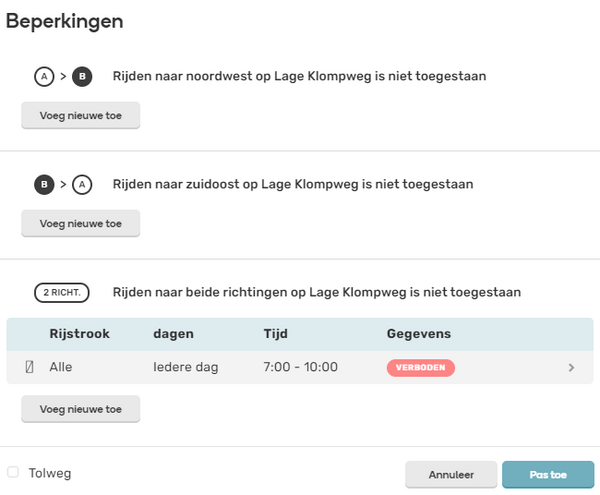The width and height of the screenshot is (600, 495).
Task: Click the Pas toe button
Action: [x=548, y=475]
